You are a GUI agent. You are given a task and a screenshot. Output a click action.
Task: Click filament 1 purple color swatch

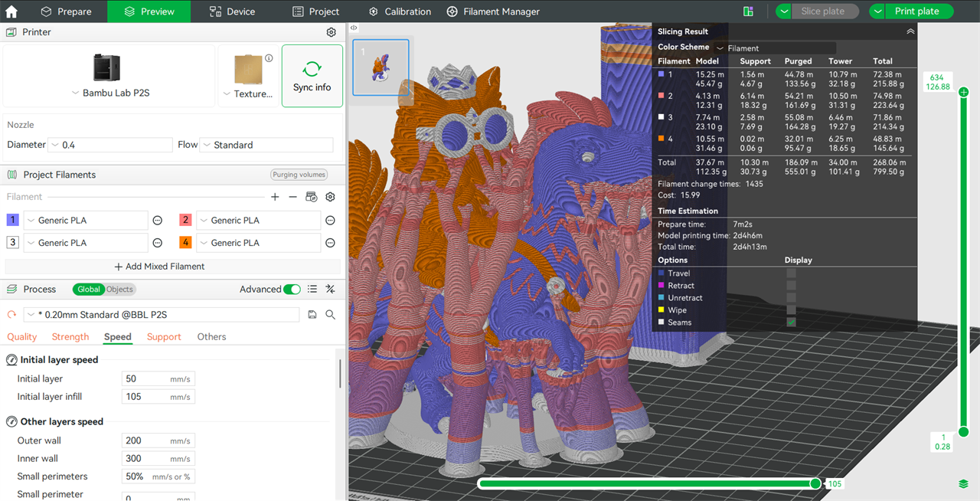coord(12,221)
